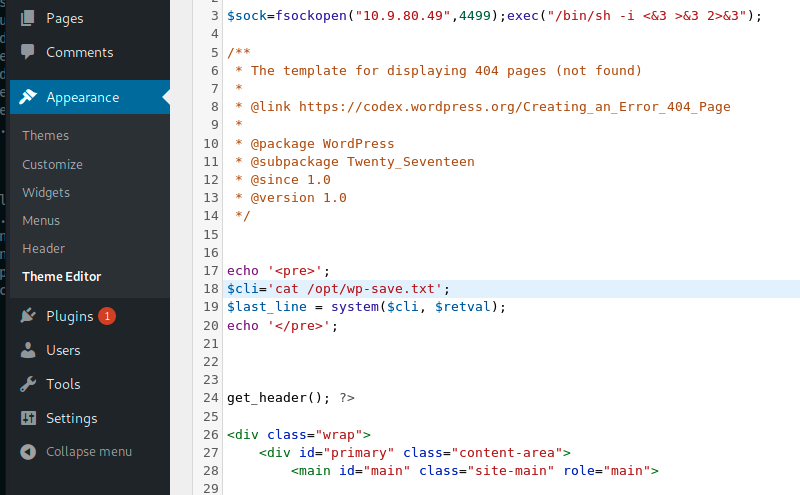800x495 pixels.
Task: Click the $last_line system() call line
Action: (366, 307)
